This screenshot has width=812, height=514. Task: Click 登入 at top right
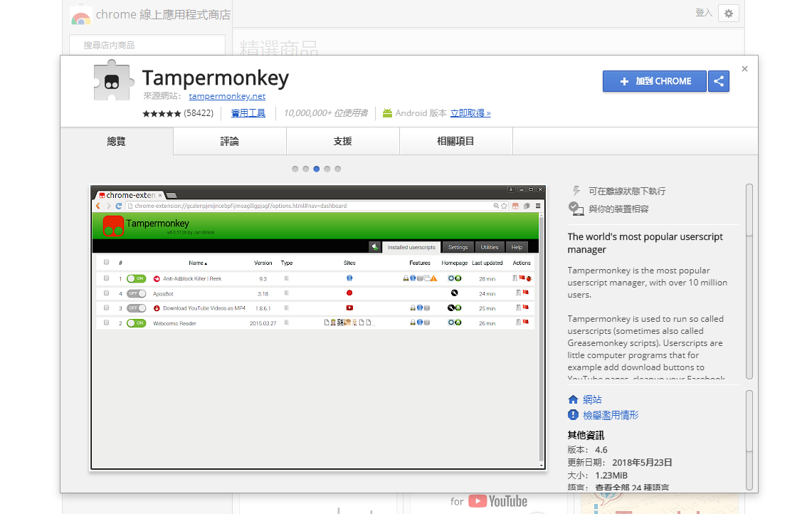point(704,13)
